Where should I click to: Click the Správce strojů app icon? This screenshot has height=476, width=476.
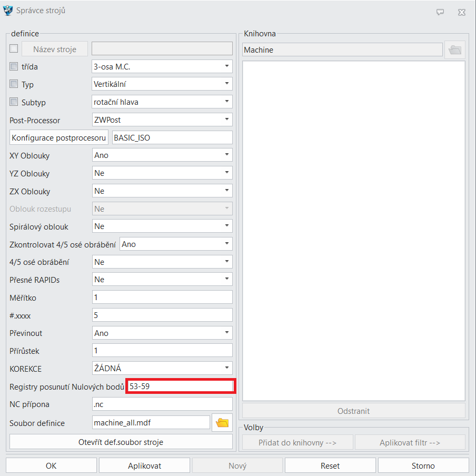(8, 11)
